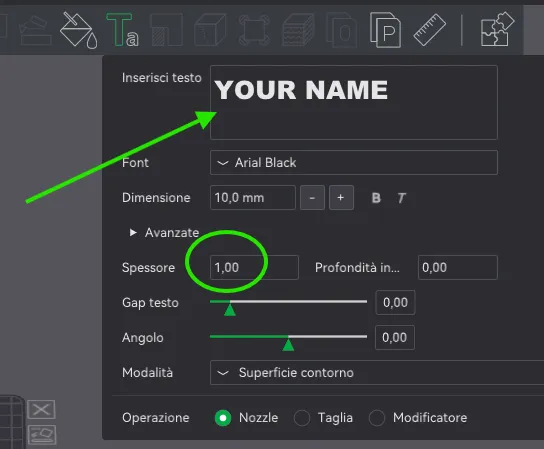Select the paint bucket color painting tool

pyautogui.click(x=78, y=30)
